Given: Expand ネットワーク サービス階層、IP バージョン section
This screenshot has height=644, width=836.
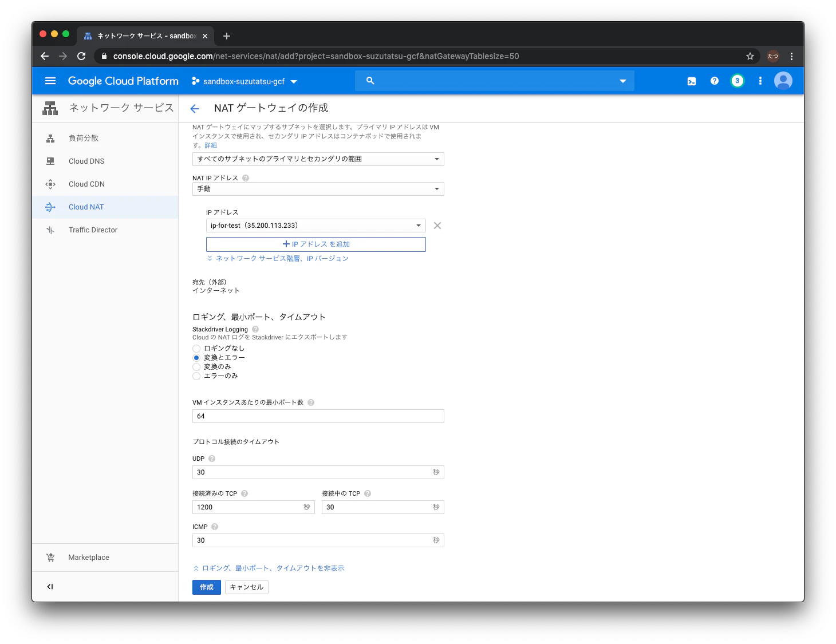Looking at the screenshot, I should coord(278,259).
